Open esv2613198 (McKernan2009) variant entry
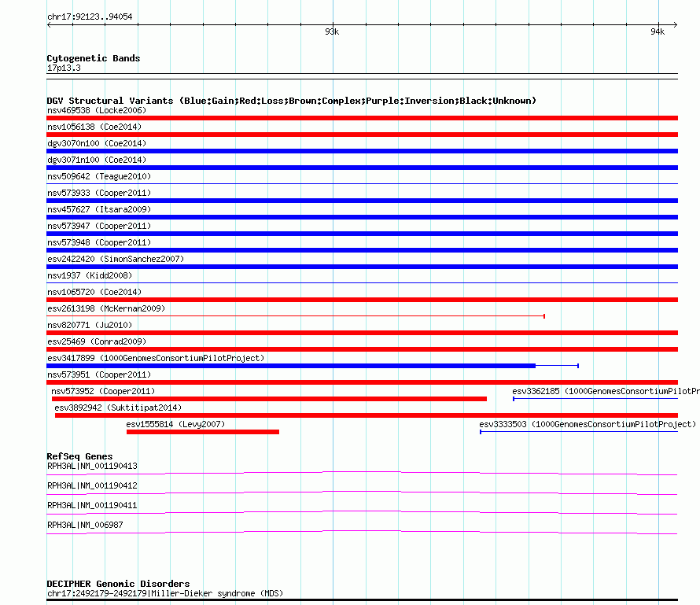The image size is (700, 605). point(106,308)
